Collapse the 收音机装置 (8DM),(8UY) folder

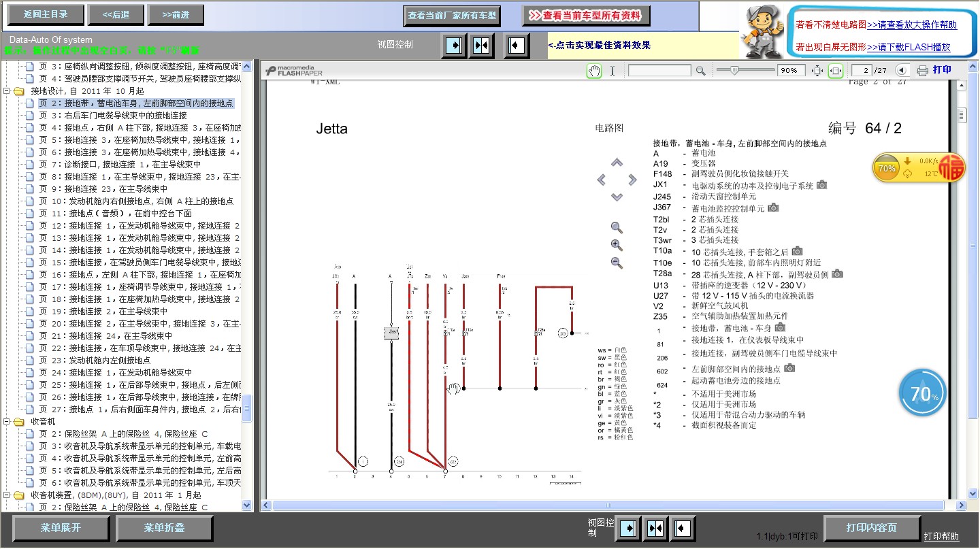[7, 495]
